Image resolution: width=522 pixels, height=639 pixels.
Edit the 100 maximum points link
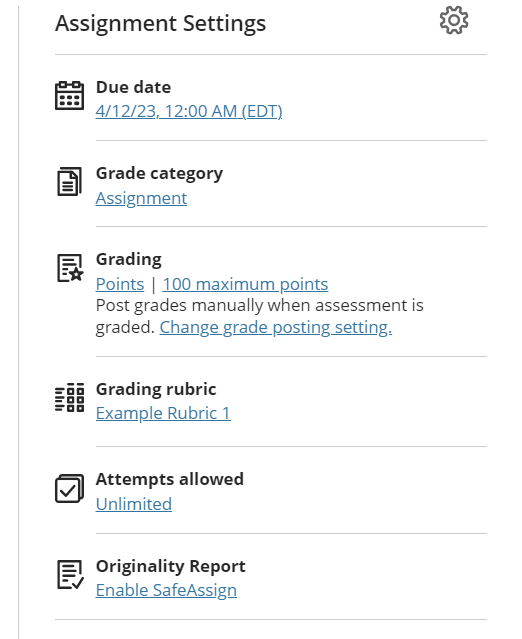[x=245, y=284]
